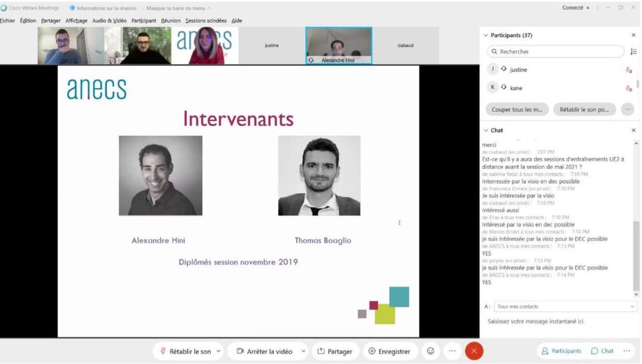Open the Fichier menu
Viewport: 642px width, 364px height.
pos(7,21)
